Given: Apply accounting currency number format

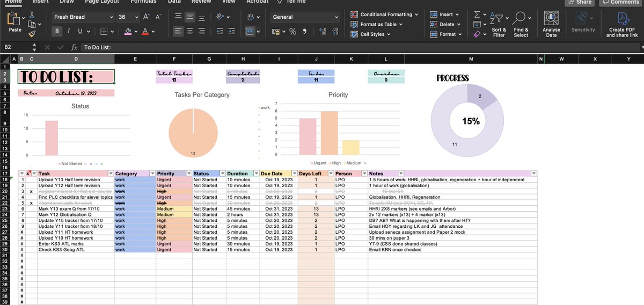Looking at the screenshot, I should coord(276,32).
